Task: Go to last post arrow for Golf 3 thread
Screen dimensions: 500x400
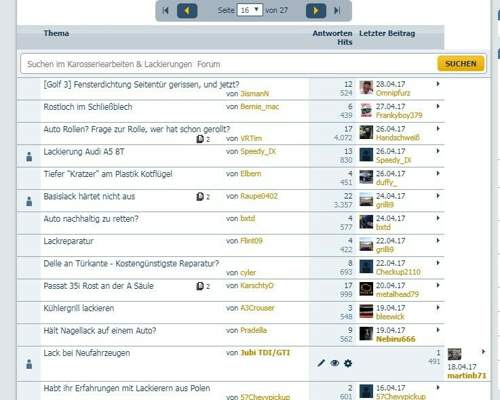Action: (x=438, y=84)
